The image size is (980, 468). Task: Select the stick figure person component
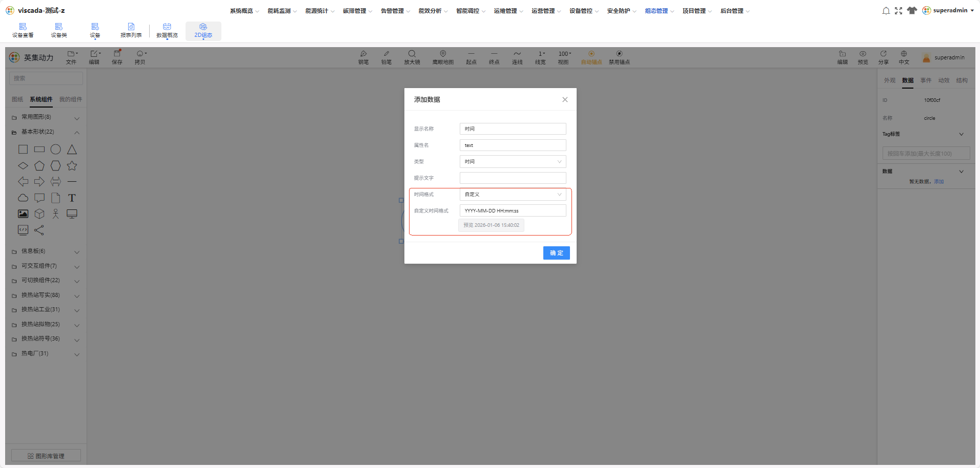pos(56,214)
